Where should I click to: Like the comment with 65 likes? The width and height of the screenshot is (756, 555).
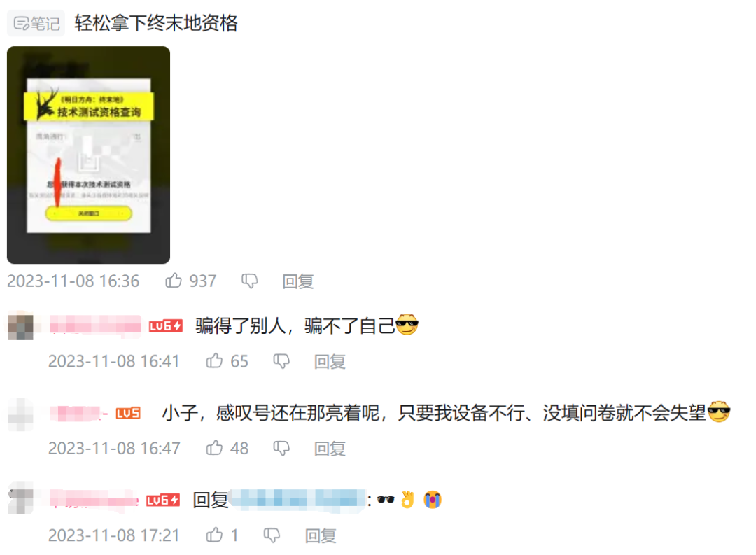tap(215, 360)
